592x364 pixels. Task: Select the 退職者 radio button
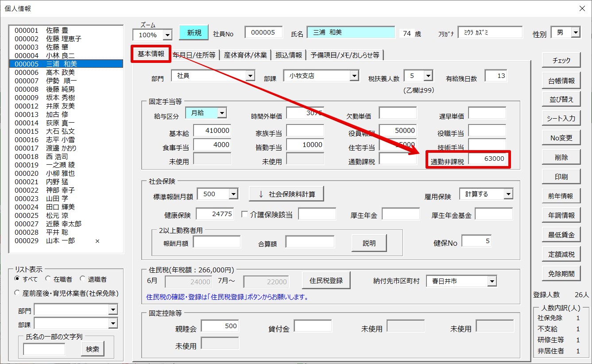click(x=82, y=279)
